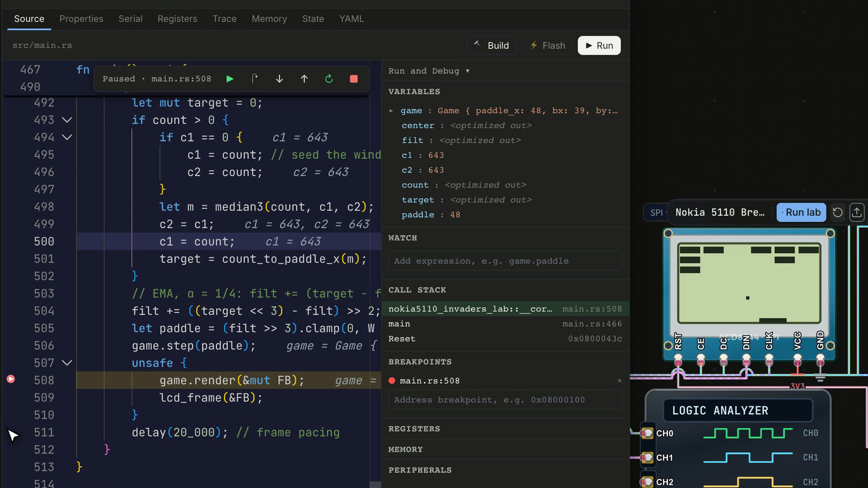Select the main frame in the call stack
The image size is (868, 488).
(x=506, y=324)
